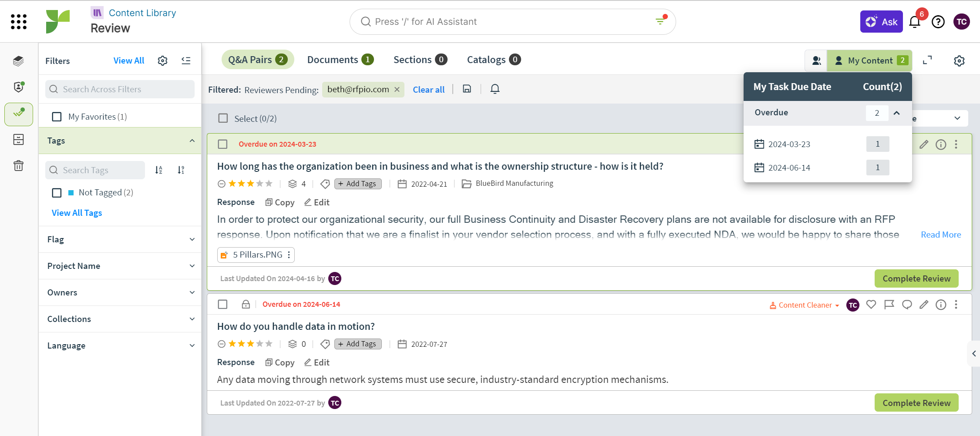
Task: Show info for data in motion question
Action: point(941,305)
